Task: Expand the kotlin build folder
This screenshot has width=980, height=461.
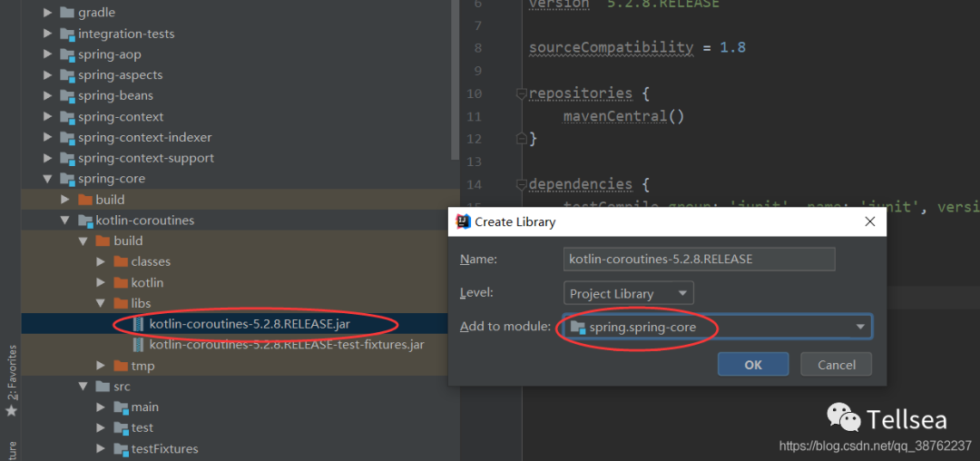Action: coord(101,282)
